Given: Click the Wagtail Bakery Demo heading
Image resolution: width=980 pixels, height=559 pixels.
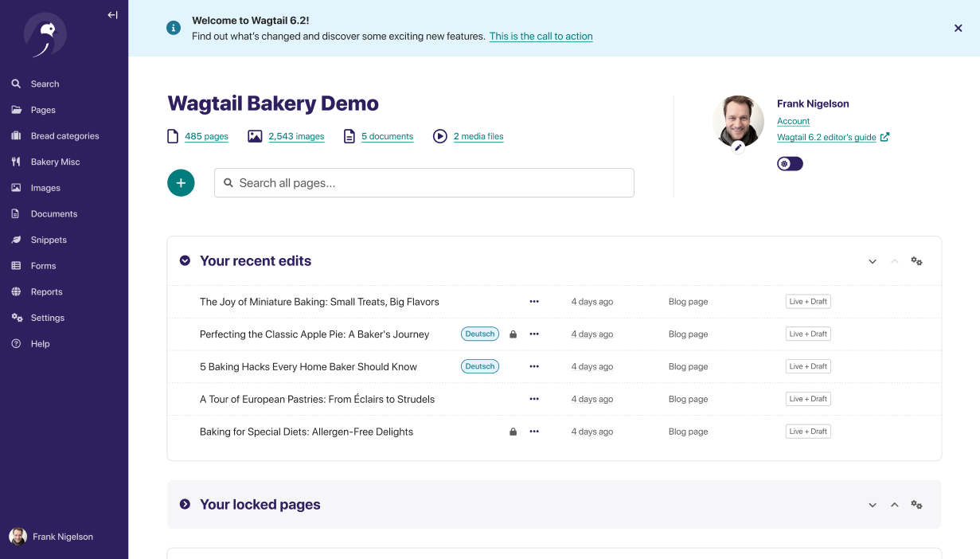Looking at the screenshot, I should (x=273, y=104).
